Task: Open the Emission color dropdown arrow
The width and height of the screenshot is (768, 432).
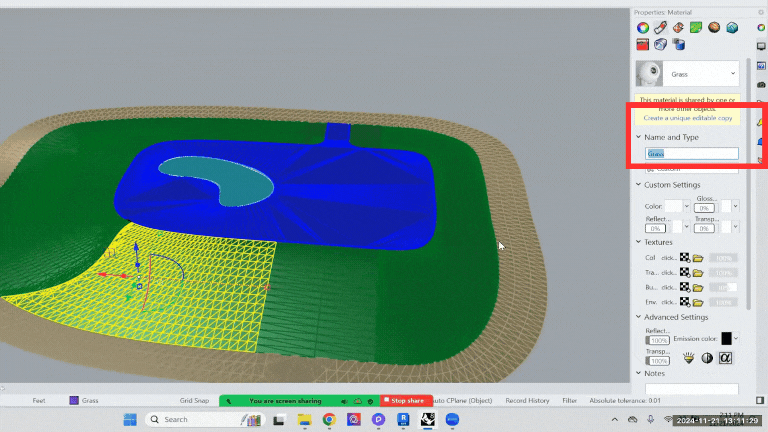Action: pyautogui.click(x=736, y=338)
